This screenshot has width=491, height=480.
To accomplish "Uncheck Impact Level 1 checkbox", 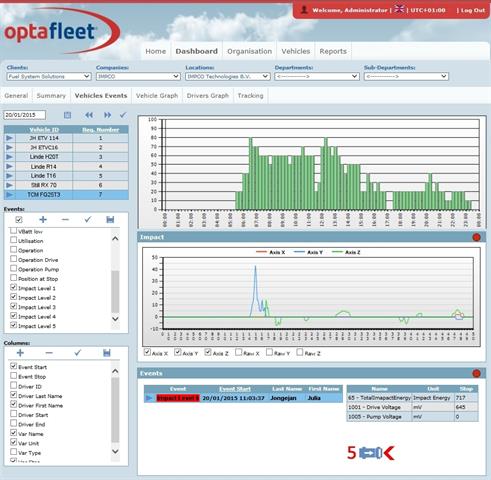I will click(x=13, y=287).
